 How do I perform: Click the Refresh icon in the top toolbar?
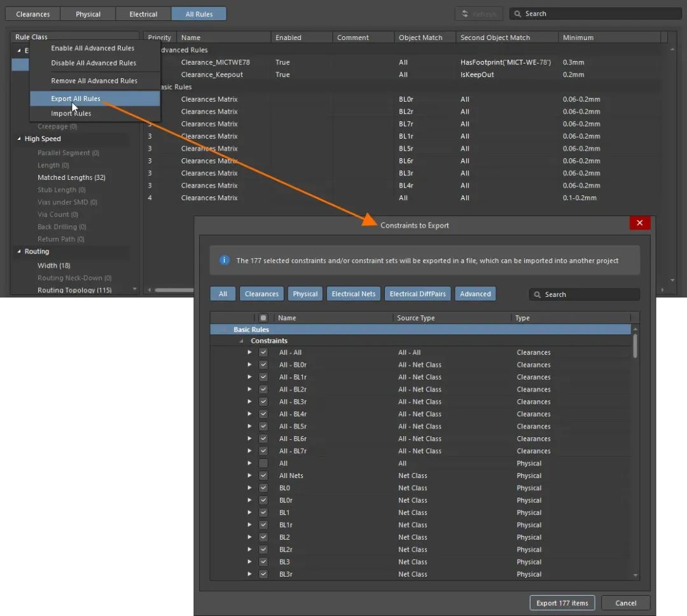(465, 14)
